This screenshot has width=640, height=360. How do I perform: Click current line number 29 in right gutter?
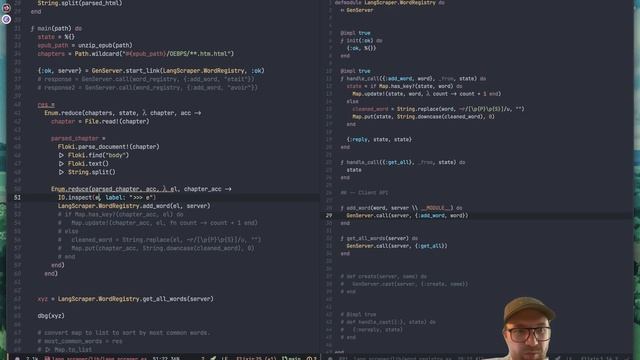pyautogui.click(x=329, y=216)
